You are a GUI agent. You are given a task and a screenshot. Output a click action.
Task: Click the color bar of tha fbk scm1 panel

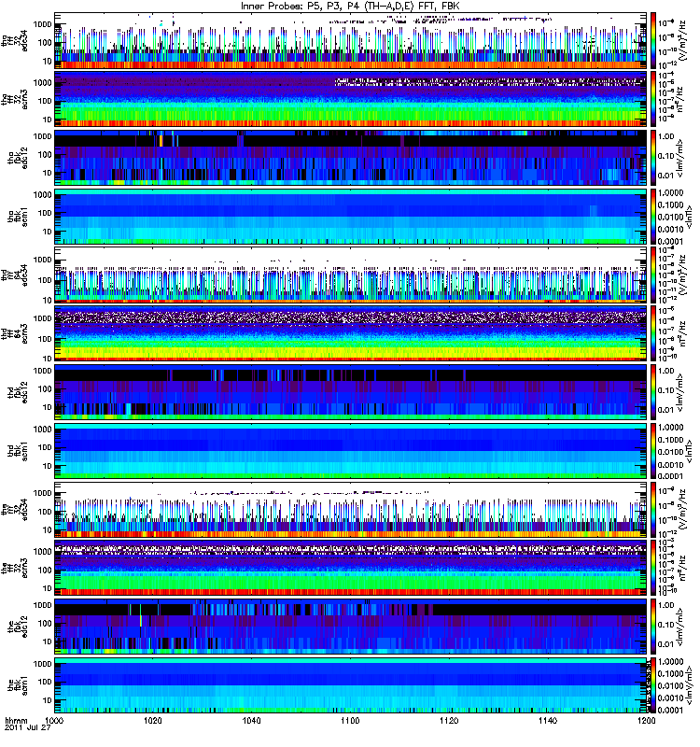coord(653,217)
